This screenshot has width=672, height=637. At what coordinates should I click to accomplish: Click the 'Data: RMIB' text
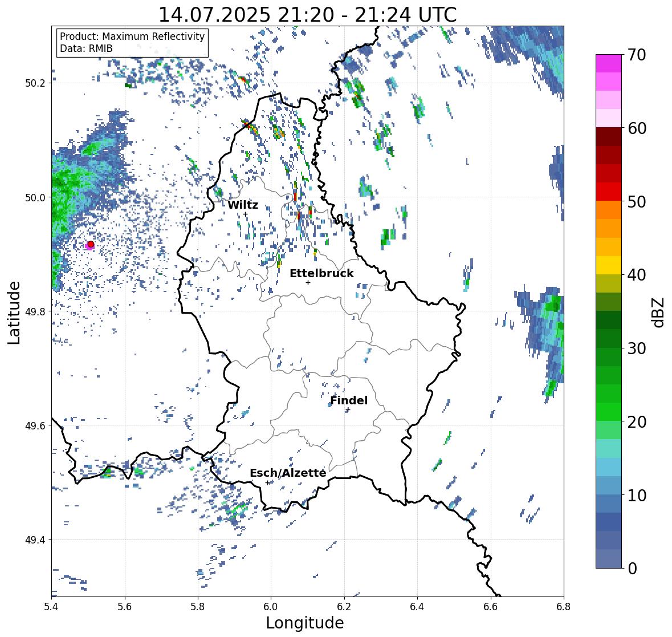86,48
